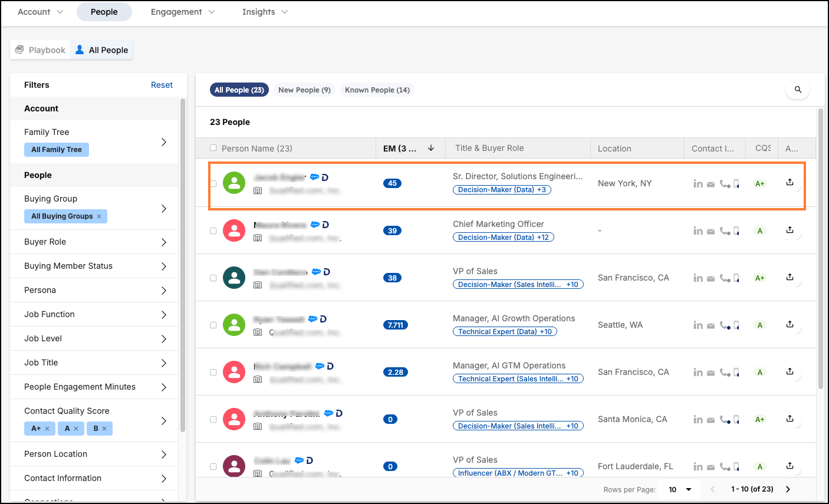Click phone icon in Santa Monica row
This screenshot has height=504, width=829.
coord(725,420)
